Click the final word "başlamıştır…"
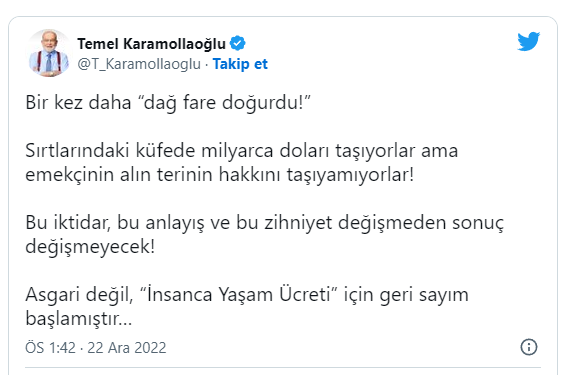Viewport: 561px width, 375px height. coord(79,319)
